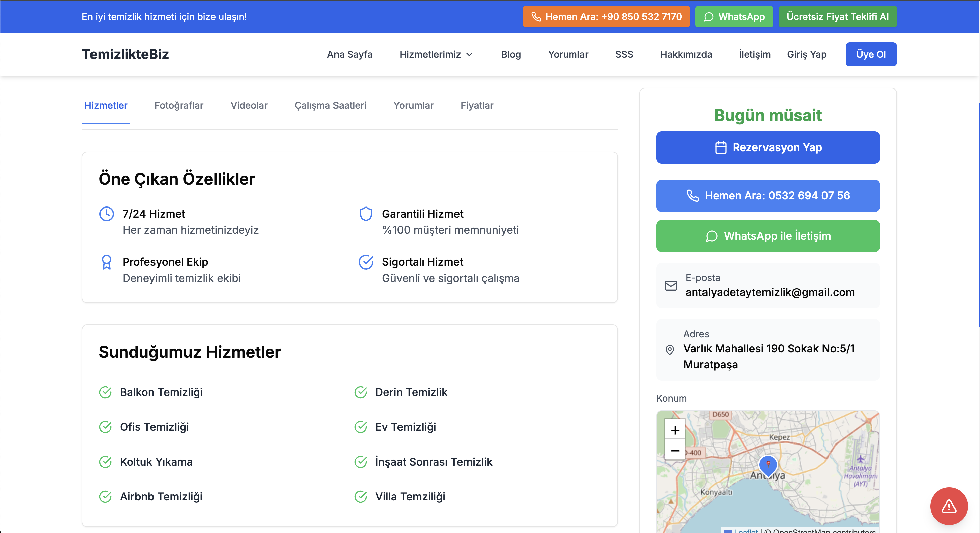Click the Konum label above the map

point(671,398)
